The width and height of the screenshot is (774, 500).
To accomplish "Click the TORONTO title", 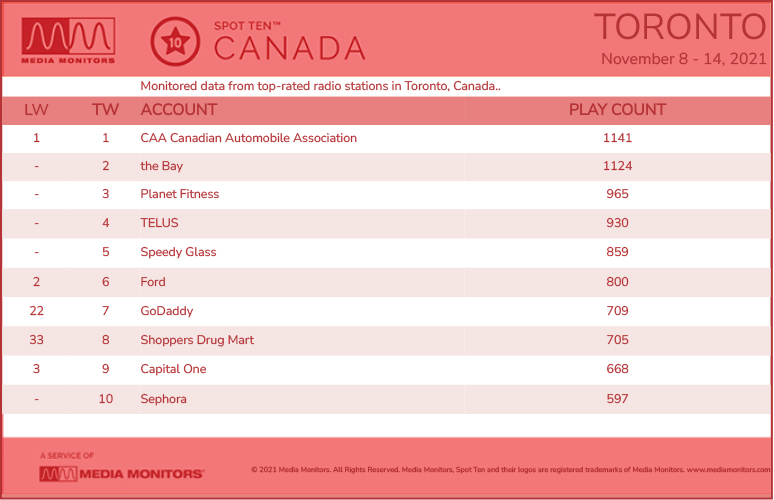I will click(680, 27).
